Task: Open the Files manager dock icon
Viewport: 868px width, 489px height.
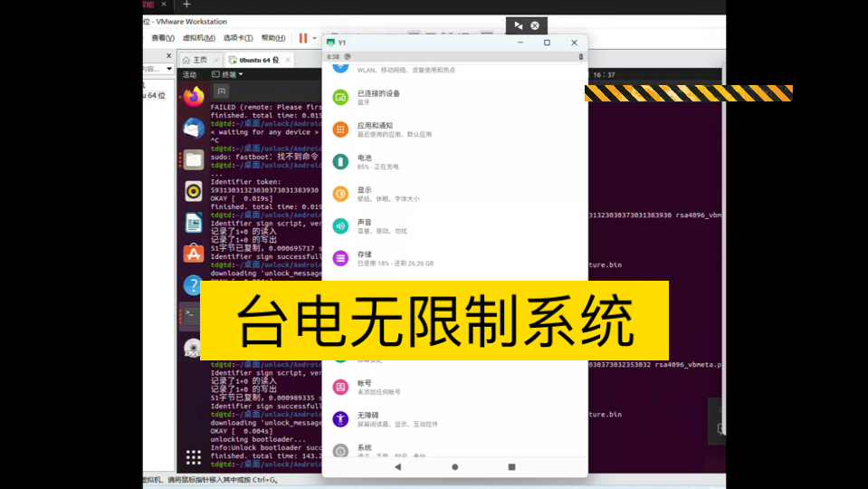Action: click(193, 160)
